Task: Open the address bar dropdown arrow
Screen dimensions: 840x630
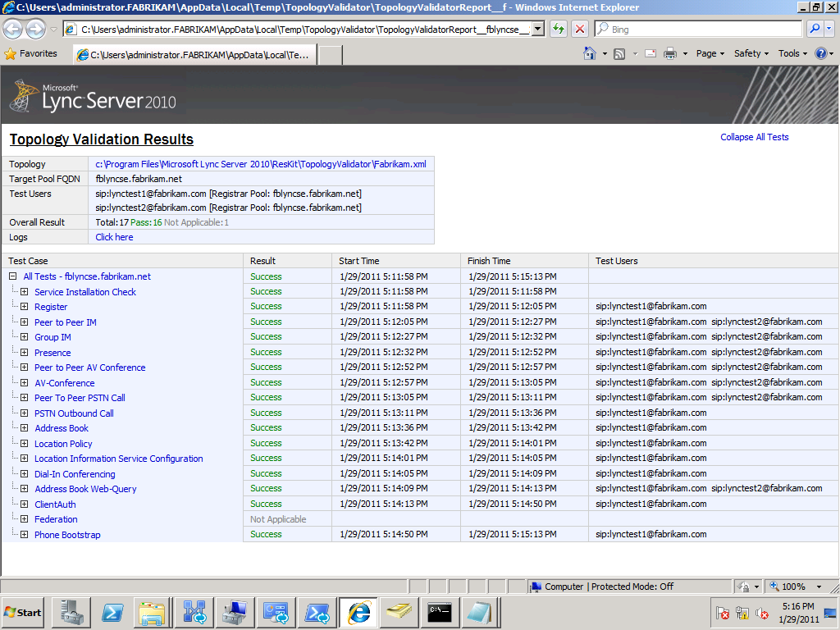Action: [x=538, y=29]
